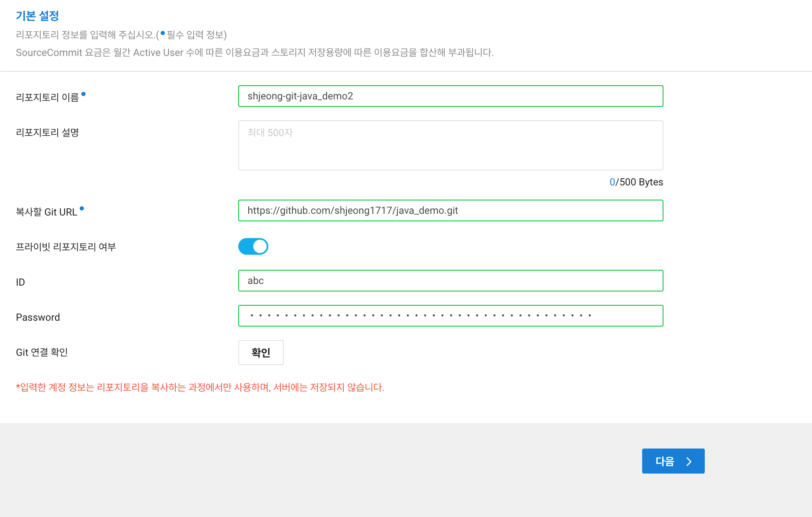
Task: Click the 0/500 Bytes counter
Action: pos(636,182)
